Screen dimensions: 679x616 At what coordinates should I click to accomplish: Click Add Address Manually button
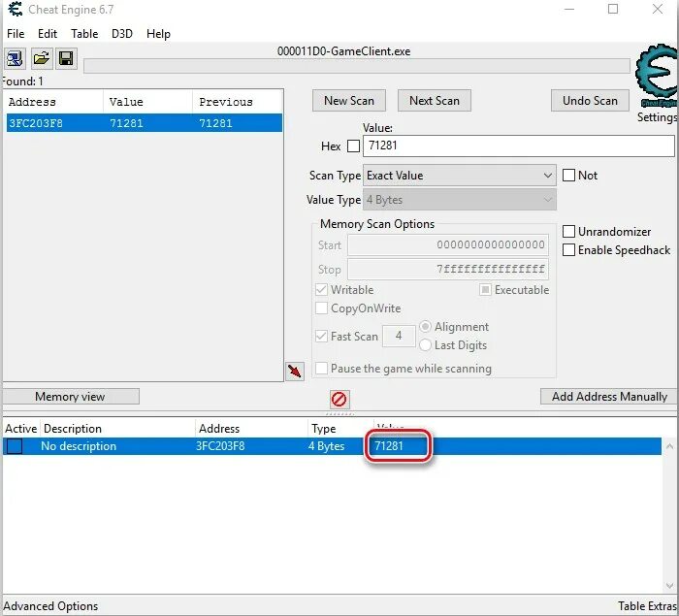(x=608, y=397)
